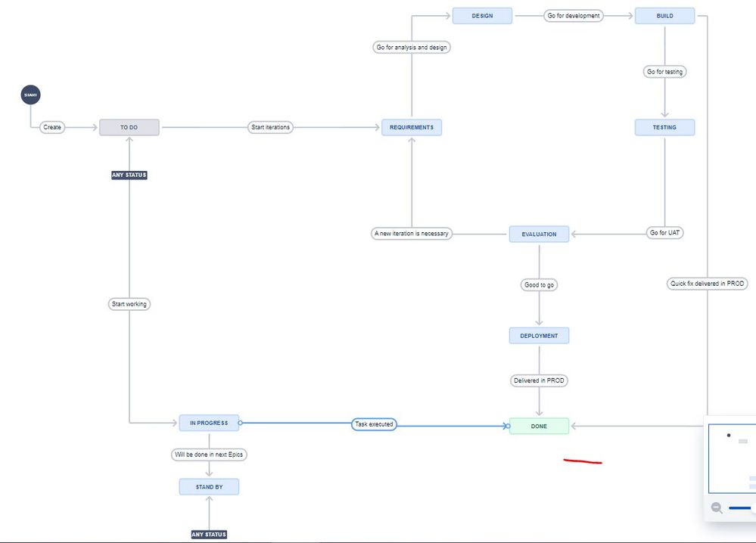Select the IN PROGRESS status box
The height and width of the screenshot is (543, 756).
pyautogui.click(x=209, y=423)
